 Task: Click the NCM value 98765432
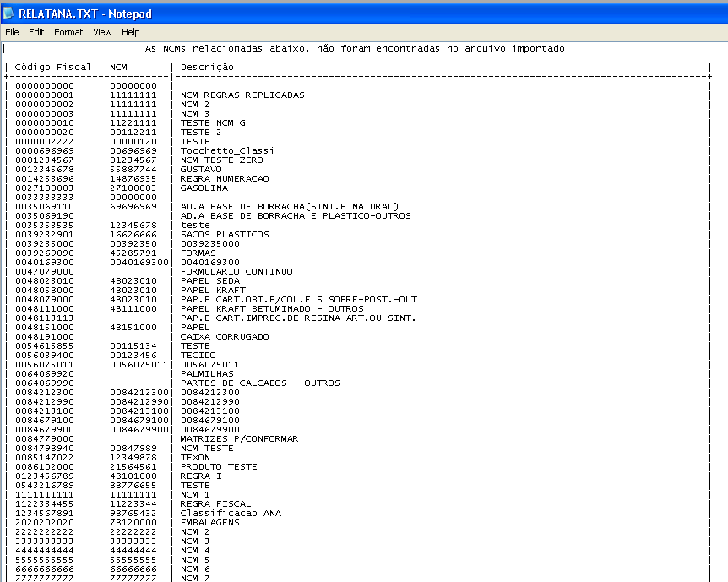[133, 513]
